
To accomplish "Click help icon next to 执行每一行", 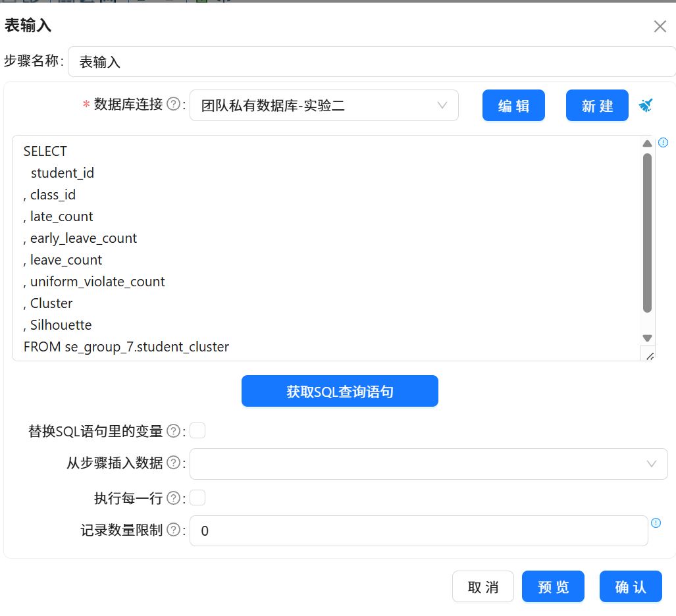I will click(x=173, y=498).
